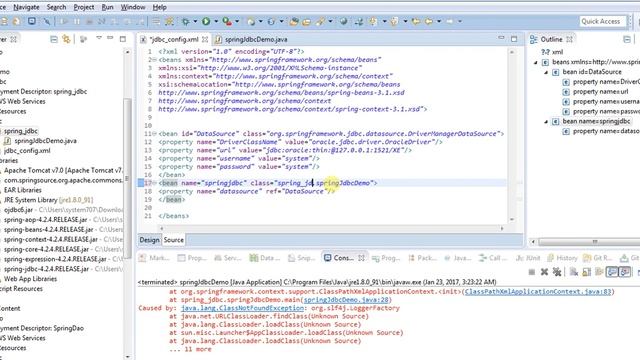This screenshot has height=360, width=640.
Task: Open the External Tools dropdown arrow
Action: coord(237,21)
